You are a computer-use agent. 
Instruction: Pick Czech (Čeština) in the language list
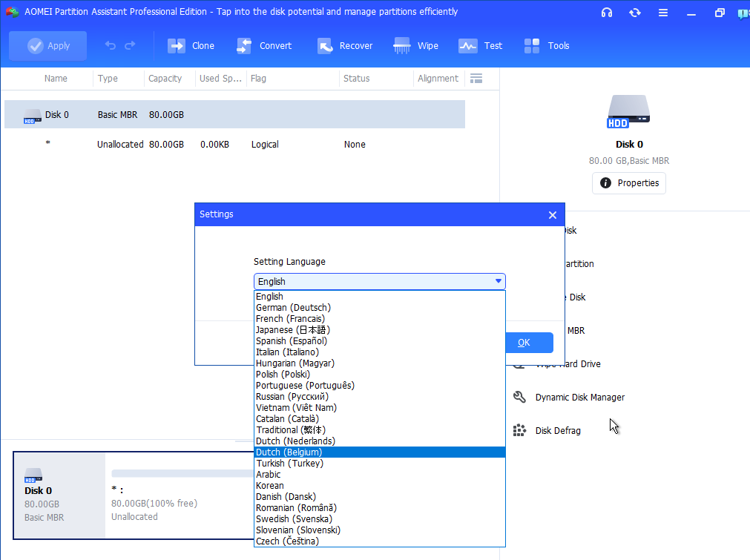[288, 541]
